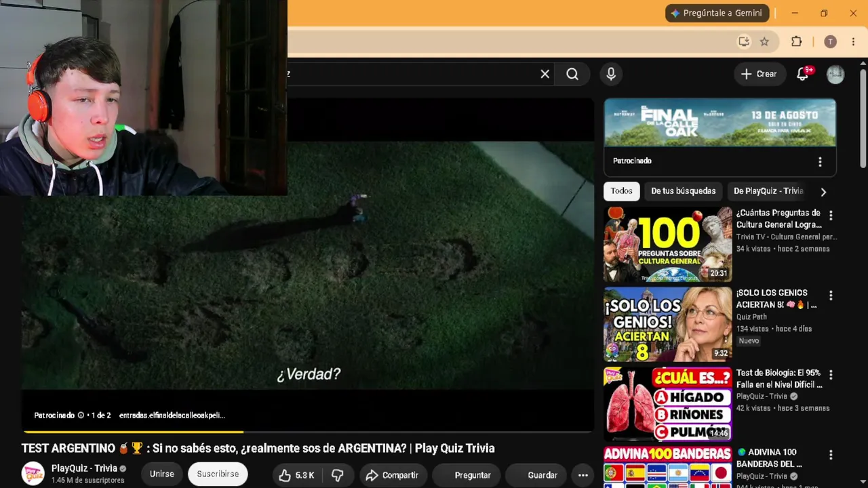868x488 pixels.
Task: Select the Todos filter chip
Action: tap(621, 191)
